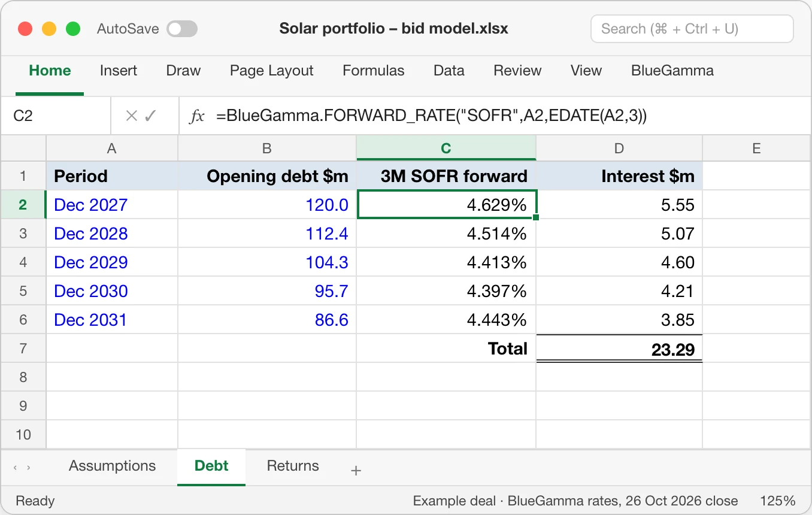Viewport: 812px width, 515px height.
Task: Click the zoom level 125% in status bar
Action: point(778,501)
